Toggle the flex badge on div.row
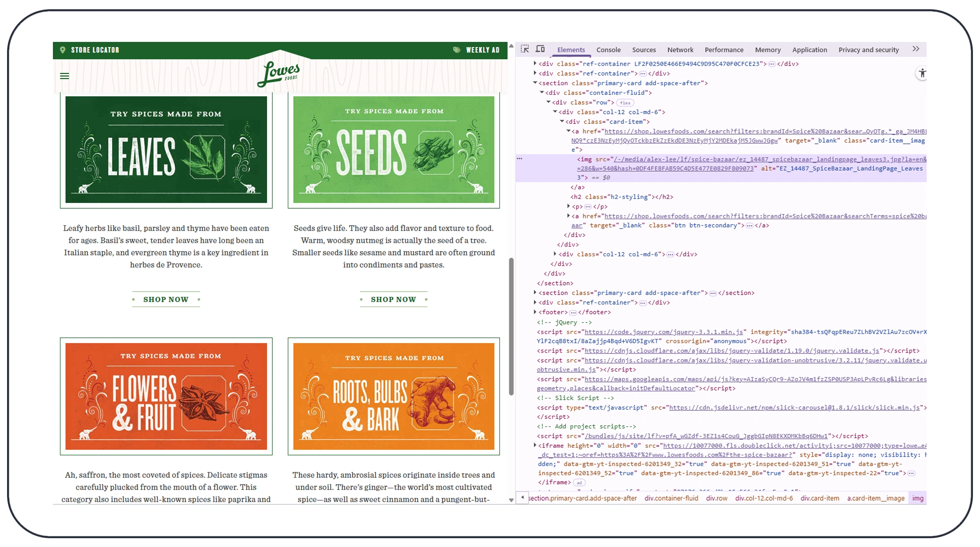 [x=625, y=102]
